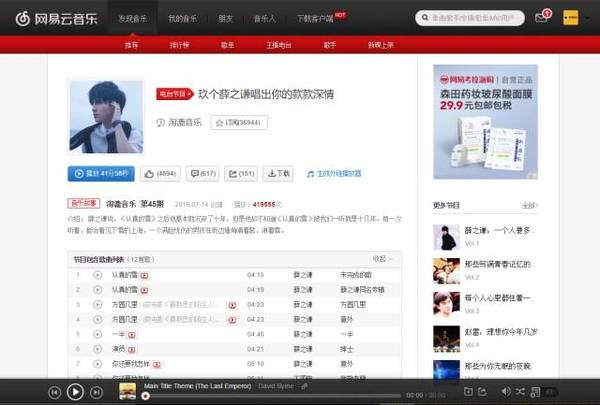The image size is (600, 405).
Task: Play song 7 你还要我怎样
Action: tap(98, 364)
